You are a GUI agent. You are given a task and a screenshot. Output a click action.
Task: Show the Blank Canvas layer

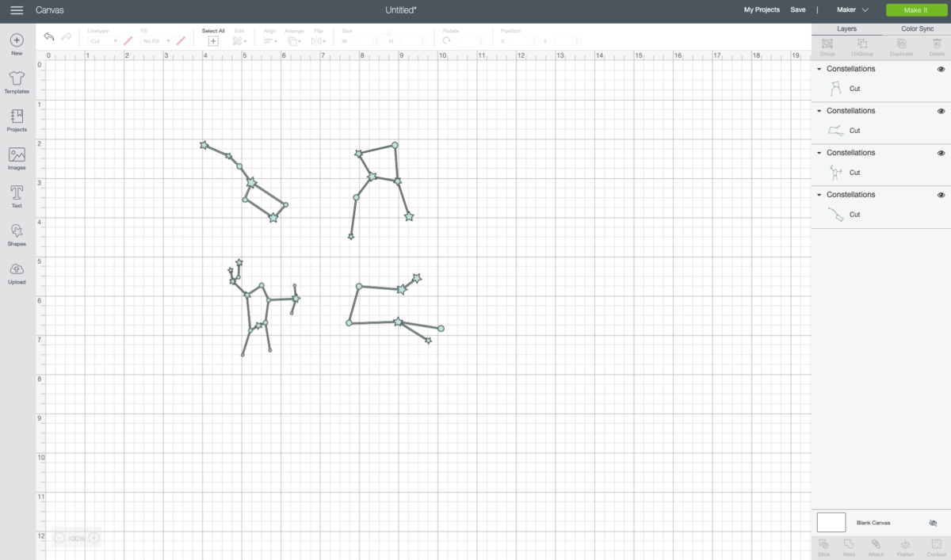933,523
